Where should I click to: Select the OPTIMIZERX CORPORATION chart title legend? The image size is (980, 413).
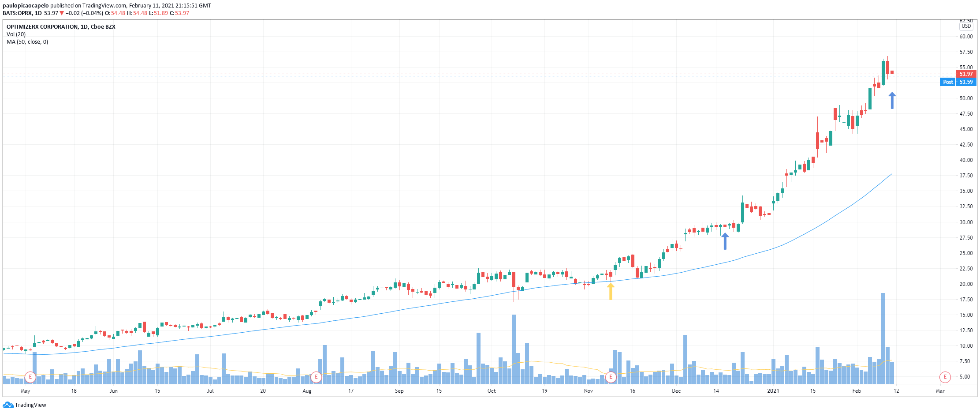pos(61,27)
